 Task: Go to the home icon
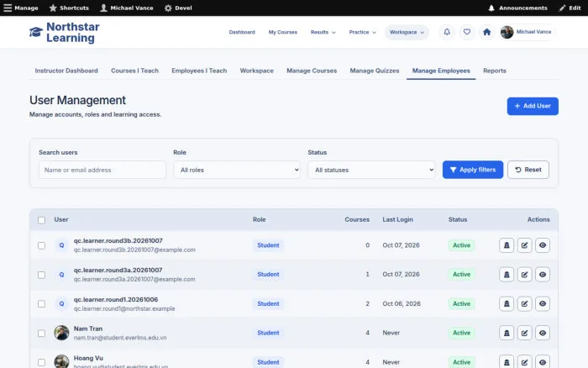tap(486, 32)
